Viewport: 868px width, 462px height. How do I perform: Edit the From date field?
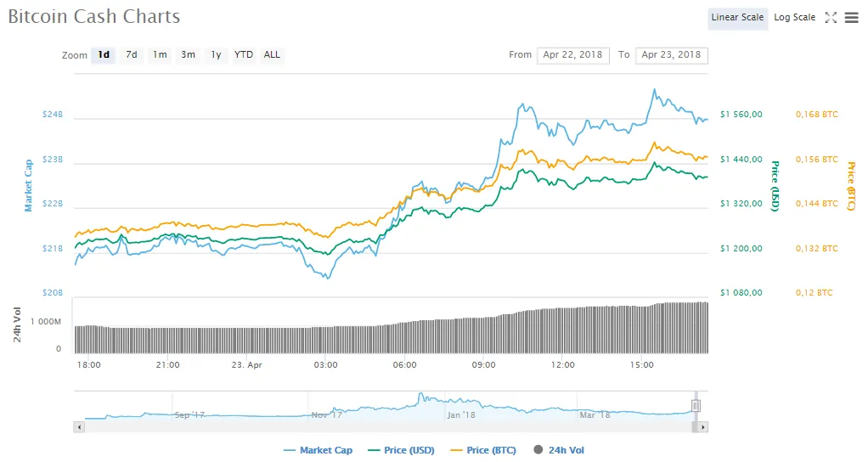tap(573, 54)
